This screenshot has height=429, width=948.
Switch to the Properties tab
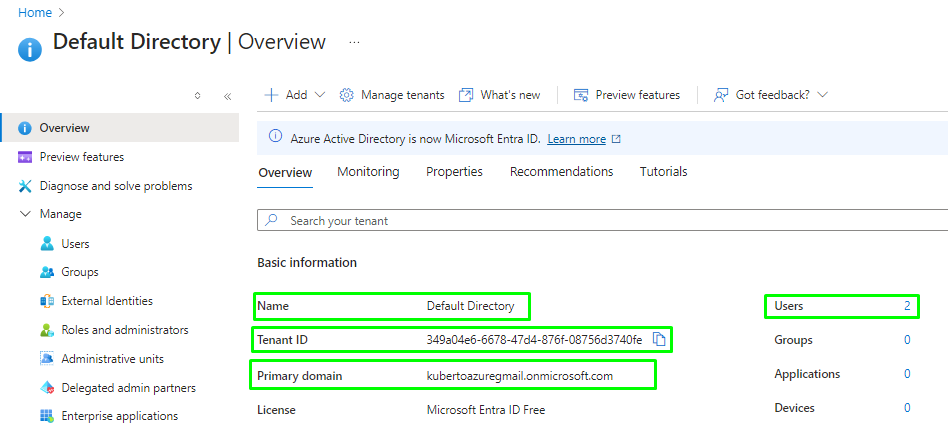click(454, 172)
